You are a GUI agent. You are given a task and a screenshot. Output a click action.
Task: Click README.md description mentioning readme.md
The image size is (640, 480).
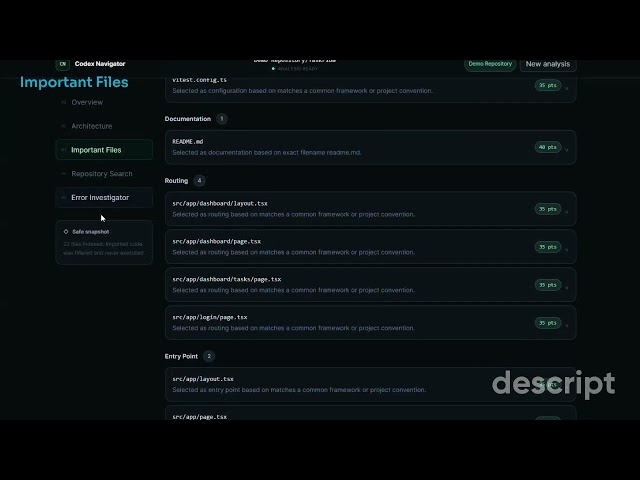pyautogui.click(x=267, y=153)
